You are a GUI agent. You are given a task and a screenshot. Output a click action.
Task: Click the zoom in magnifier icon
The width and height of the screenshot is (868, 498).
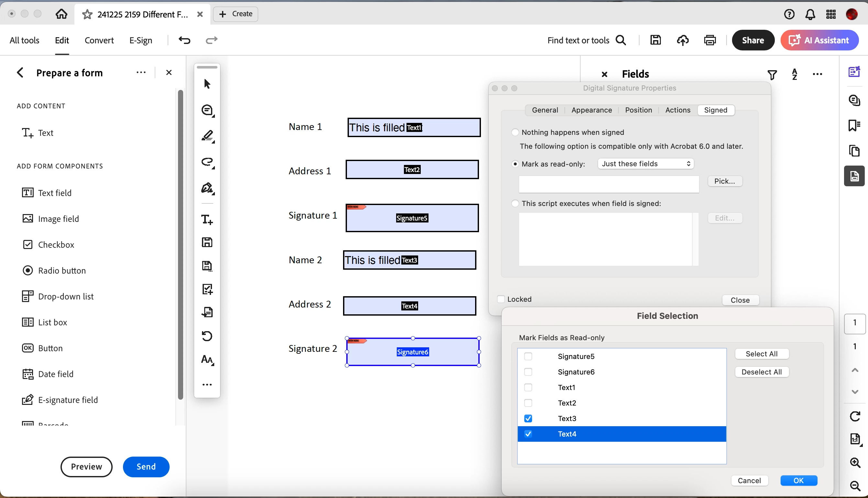coord(855,462)
